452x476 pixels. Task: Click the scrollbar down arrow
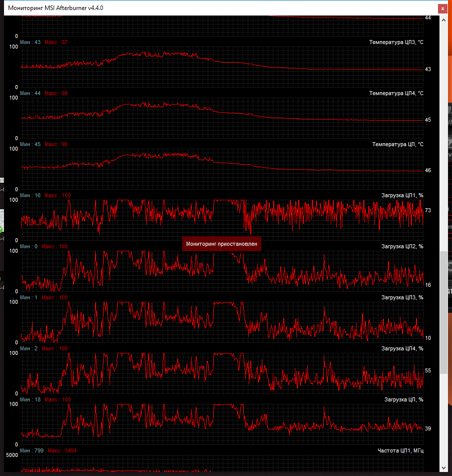[x=443, y=468]
